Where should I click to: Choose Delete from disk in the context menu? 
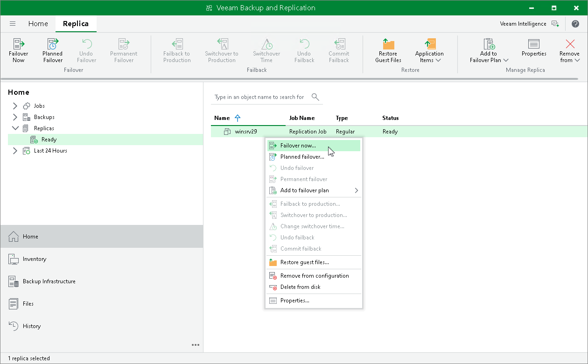314,287
